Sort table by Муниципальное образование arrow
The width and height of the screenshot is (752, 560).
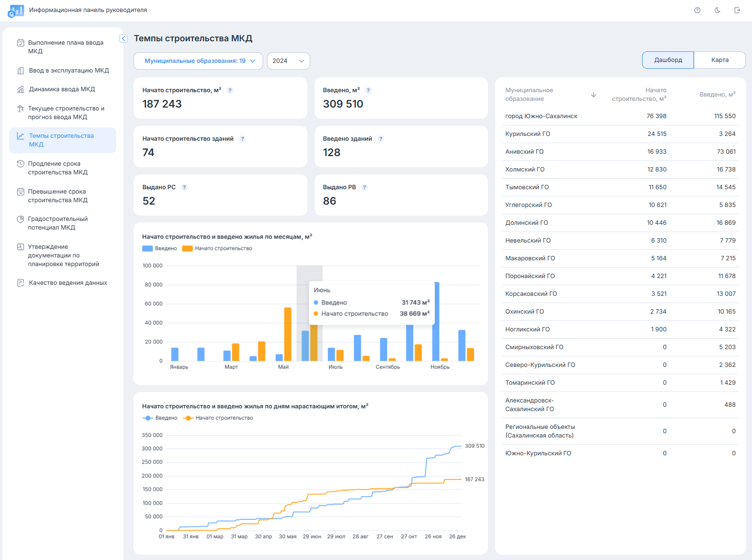[x=594, y=95]
